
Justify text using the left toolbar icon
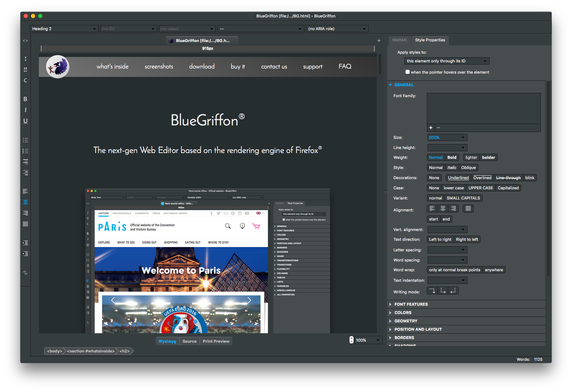click(25, 224)
